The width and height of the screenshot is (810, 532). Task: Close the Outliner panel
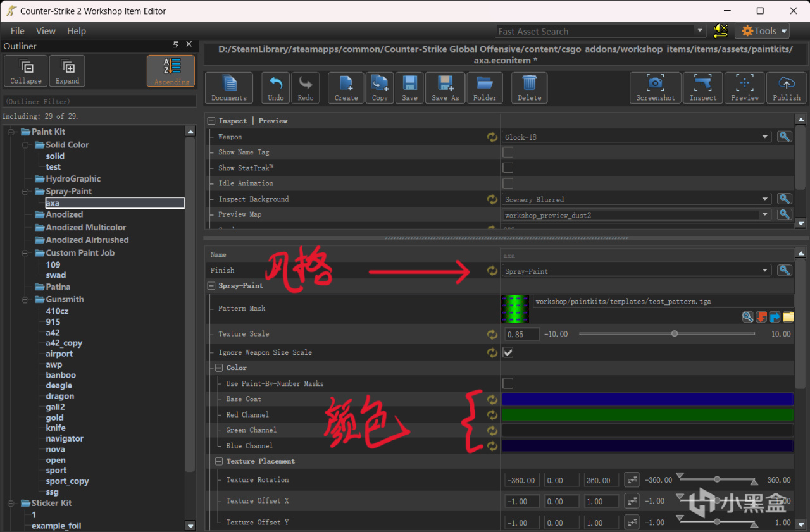point(189,45)
